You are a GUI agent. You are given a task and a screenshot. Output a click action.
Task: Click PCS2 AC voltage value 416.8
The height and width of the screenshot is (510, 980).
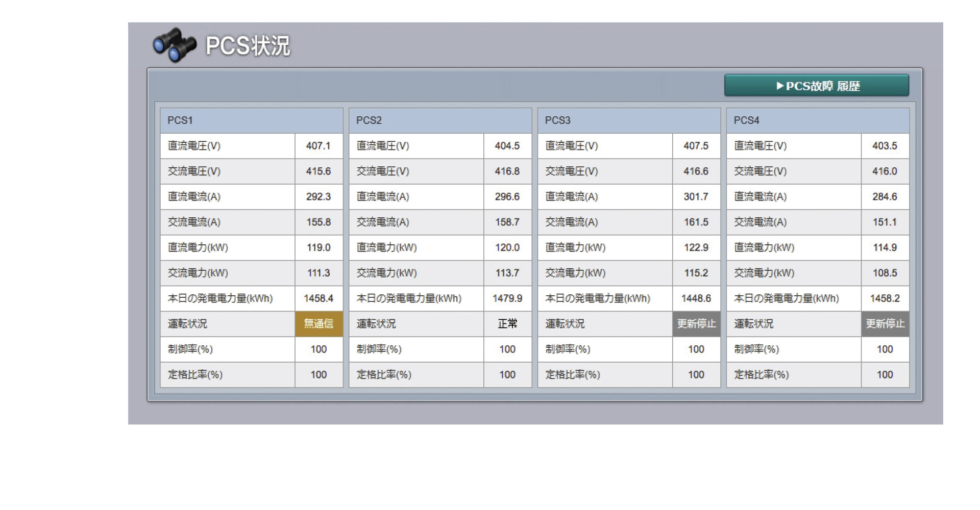tap(507, 171)
